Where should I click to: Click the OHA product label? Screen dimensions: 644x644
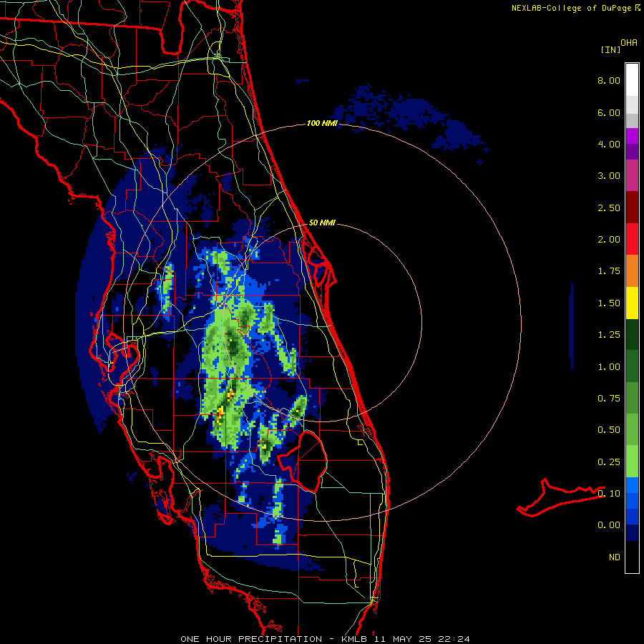629,43
